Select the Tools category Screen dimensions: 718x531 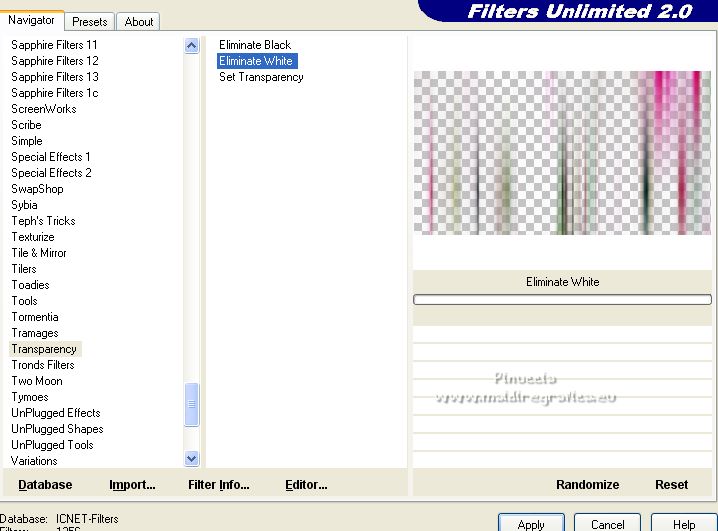tap(24, 301)
